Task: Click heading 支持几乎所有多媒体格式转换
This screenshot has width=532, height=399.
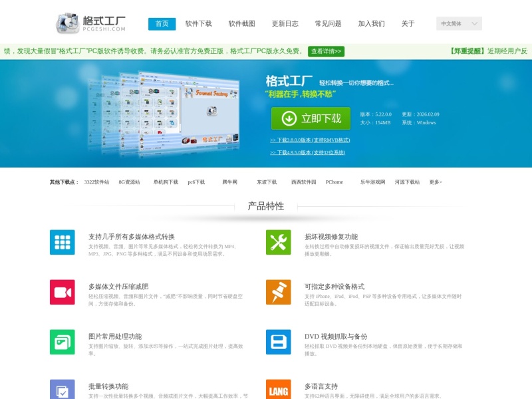Action: pyautogui.click(x=132, y=237)
